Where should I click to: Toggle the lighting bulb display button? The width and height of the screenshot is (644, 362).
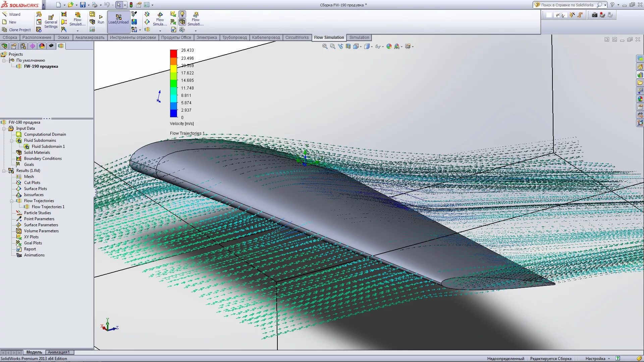click(182, 14)
